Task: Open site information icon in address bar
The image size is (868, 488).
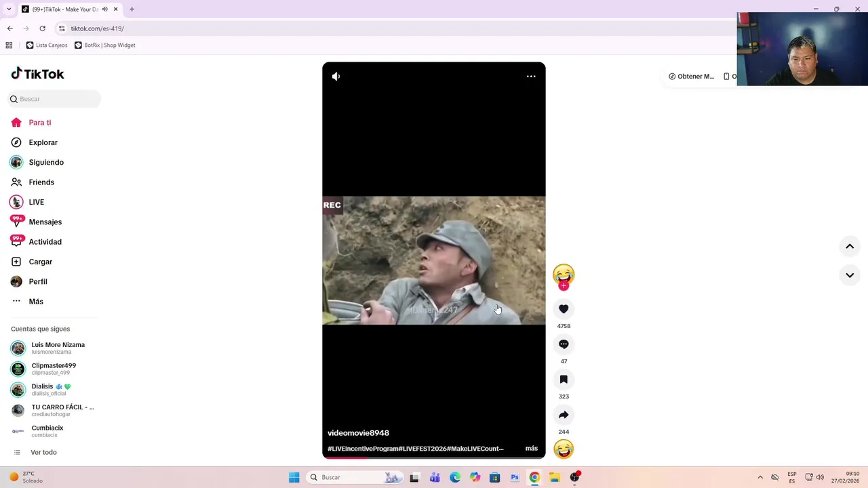Action: tap(62, 28)
